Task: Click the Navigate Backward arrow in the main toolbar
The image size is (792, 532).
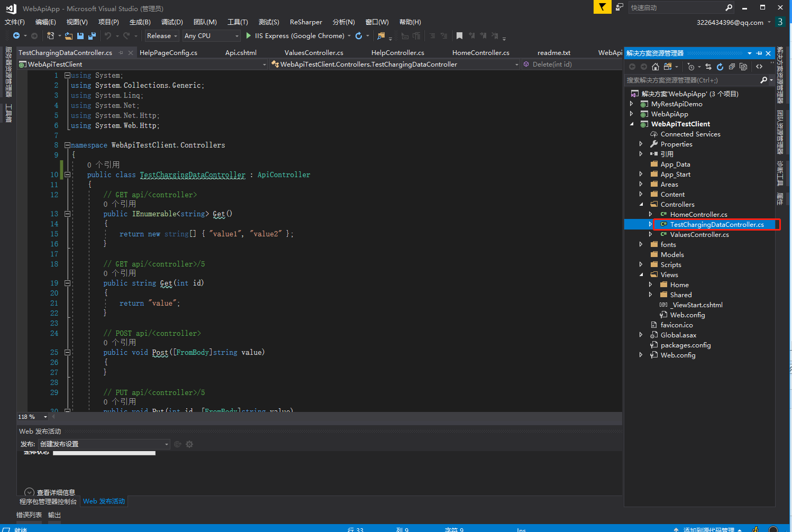Action: [16, 36]
